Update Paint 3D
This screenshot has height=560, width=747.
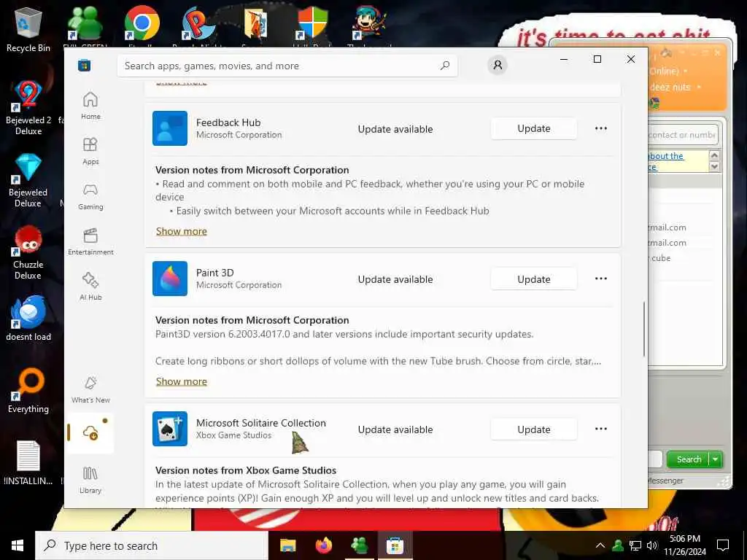[x=533, y=279]
